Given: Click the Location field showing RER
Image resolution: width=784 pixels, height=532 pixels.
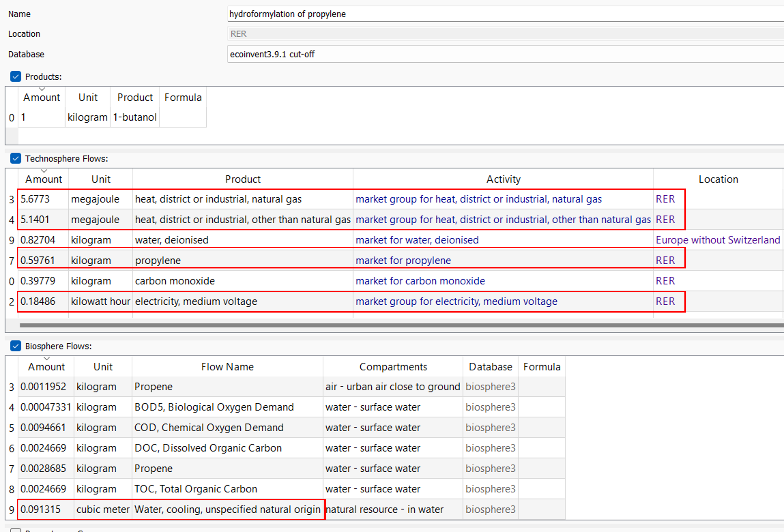Looking at the screenshot, I should pyautogui.click(x=505, y=34).
